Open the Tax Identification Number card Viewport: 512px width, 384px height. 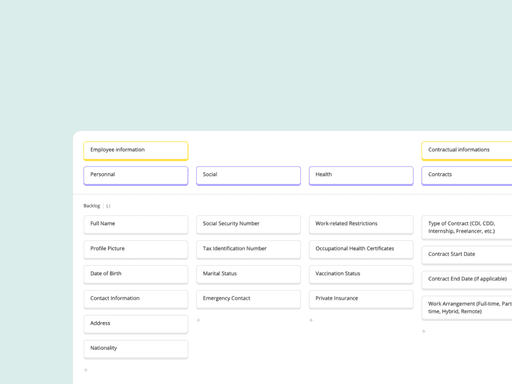248,250
